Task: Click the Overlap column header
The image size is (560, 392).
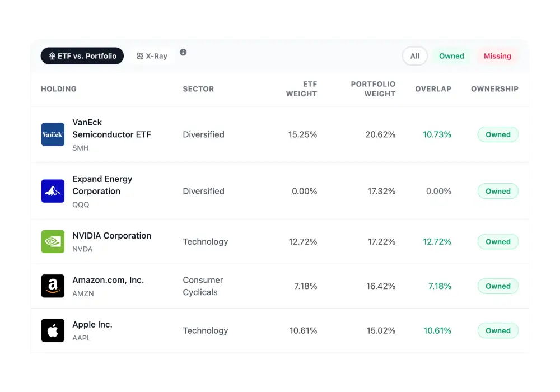Action: [433, 88]
